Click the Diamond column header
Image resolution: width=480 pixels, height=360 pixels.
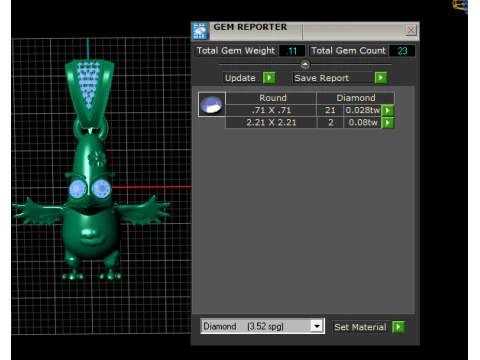pos(355,98)
